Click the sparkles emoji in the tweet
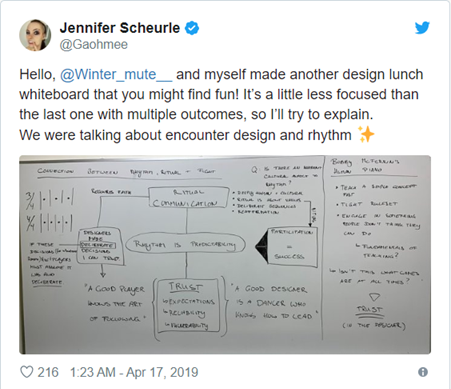The height and width of the screenshot is (389, 451). tap(366, 134)
